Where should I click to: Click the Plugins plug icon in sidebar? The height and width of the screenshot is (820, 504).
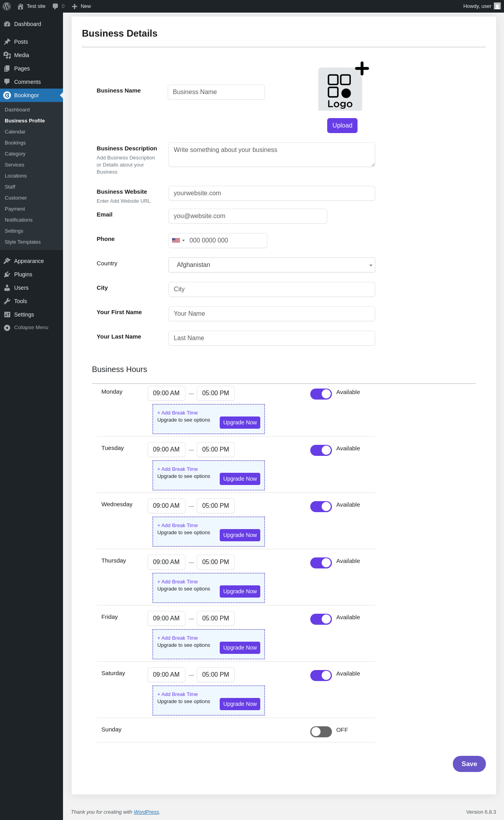coord(7,274)
